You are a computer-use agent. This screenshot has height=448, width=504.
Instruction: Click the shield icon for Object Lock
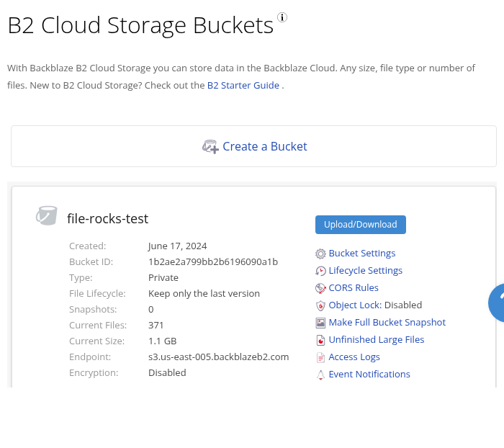click(x=320, y=305)
